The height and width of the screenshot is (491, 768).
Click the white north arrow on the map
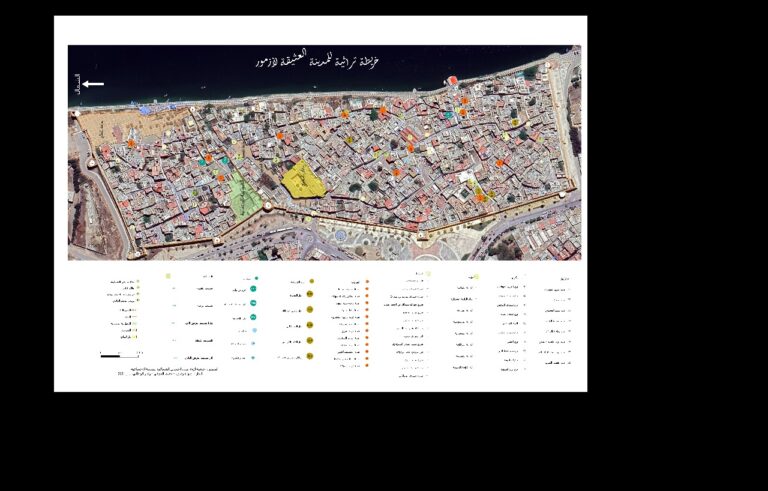pyautogui.click(x=93, y=84)
